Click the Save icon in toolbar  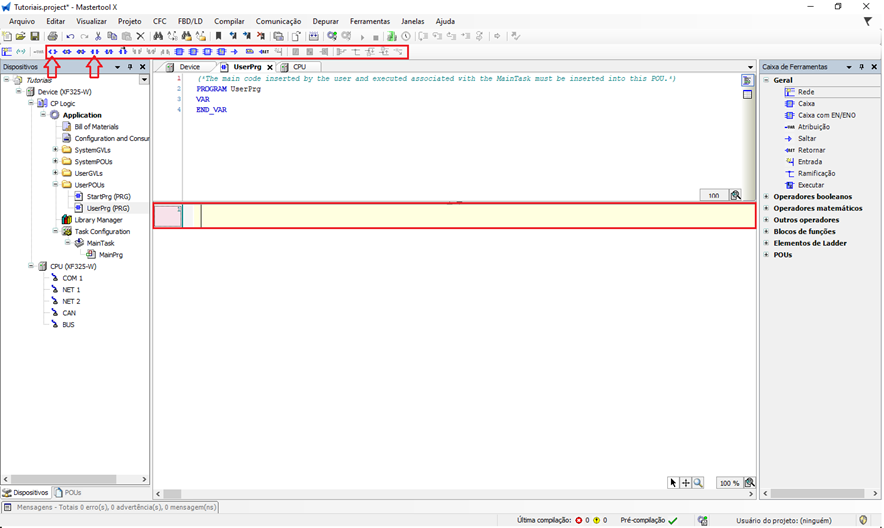35,36
